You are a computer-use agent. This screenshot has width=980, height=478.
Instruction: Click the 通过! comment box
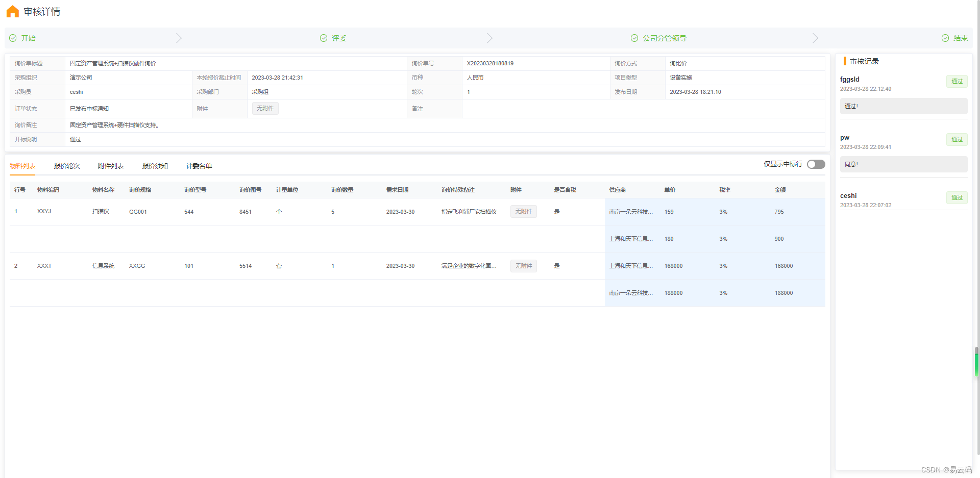click(903, 106)
